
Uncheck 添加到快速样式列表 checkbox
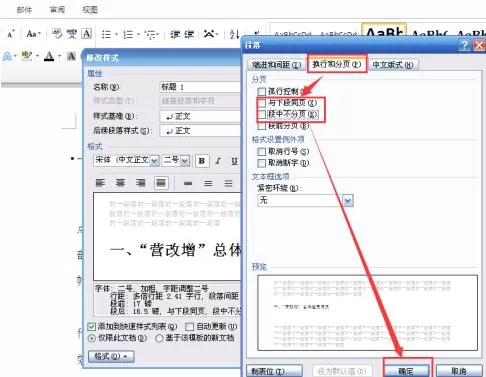(x=91, y=326)
